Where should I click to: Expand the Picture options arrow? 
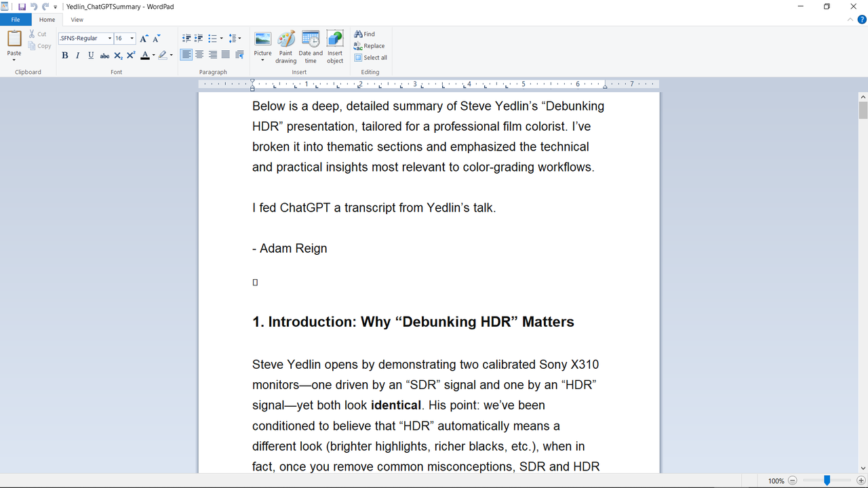[262, 60]
